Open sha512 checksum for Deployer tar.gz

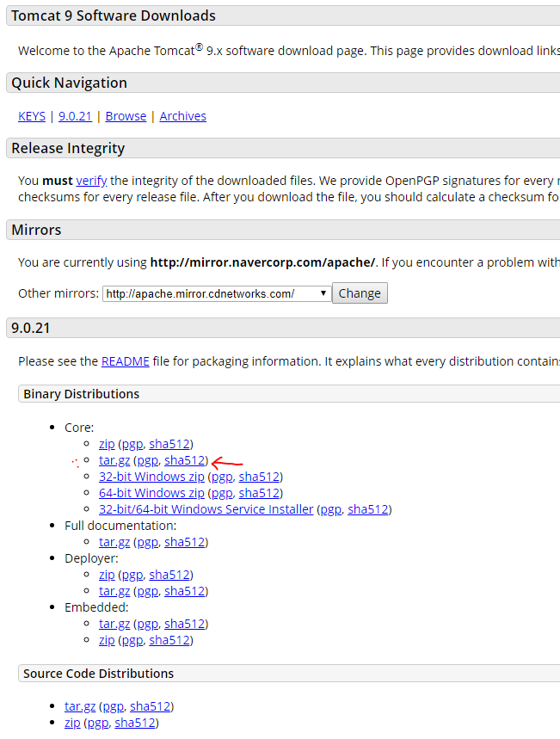[x=185, y=591]
